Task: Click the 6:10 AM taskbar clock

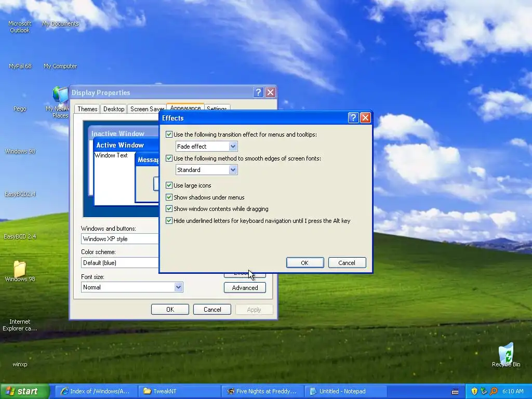Action: pyautogui.click(x=513, y=391)
